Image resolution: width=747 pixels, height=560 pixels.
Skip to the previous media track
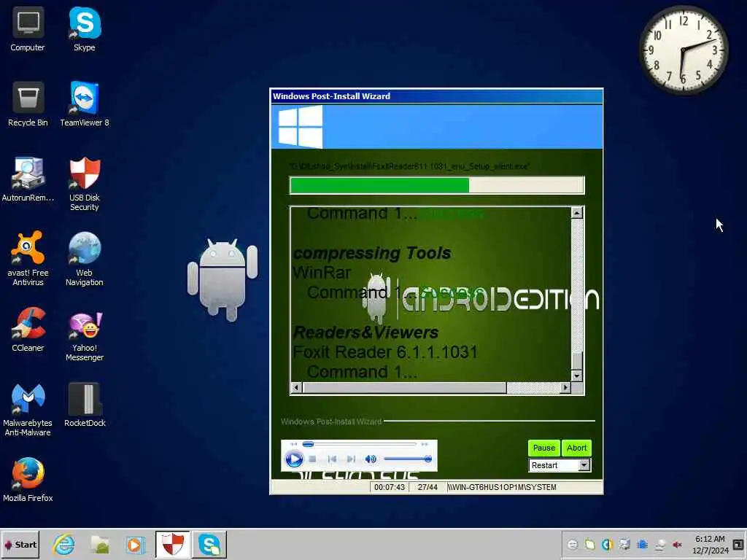click(332, 459)
